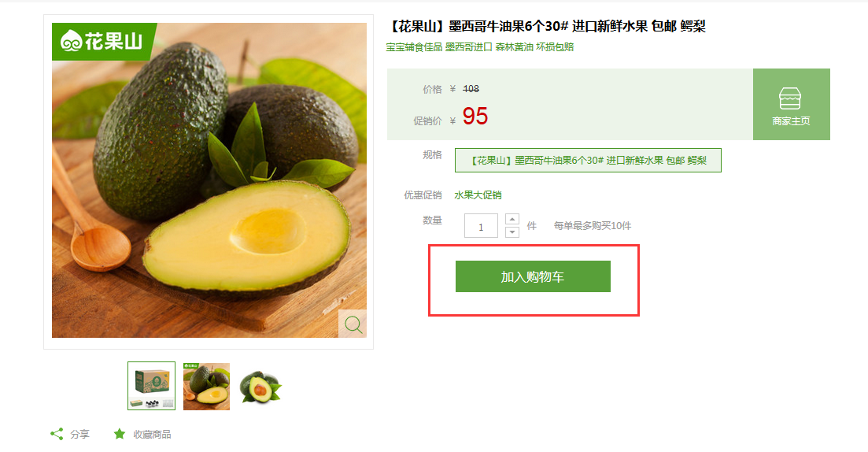Add item via 加入购物车 button

coord(533,276)
